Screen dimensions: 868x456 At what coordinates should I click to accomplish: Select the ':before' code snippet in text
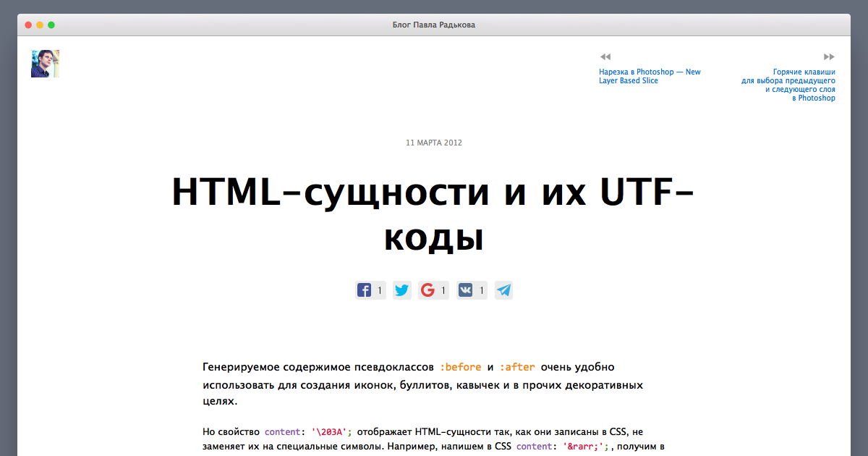461,367
